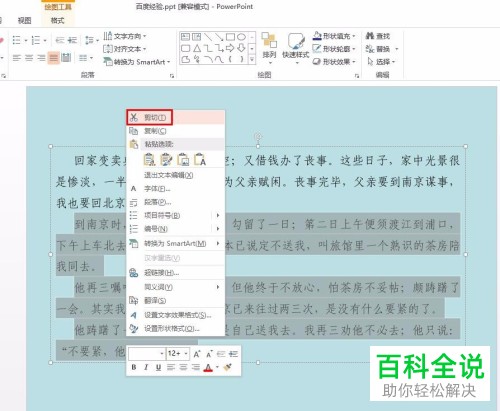This screenshot has width=500, height=411.
Task: Click the Shape Outline pen icon
Action: 317,49
